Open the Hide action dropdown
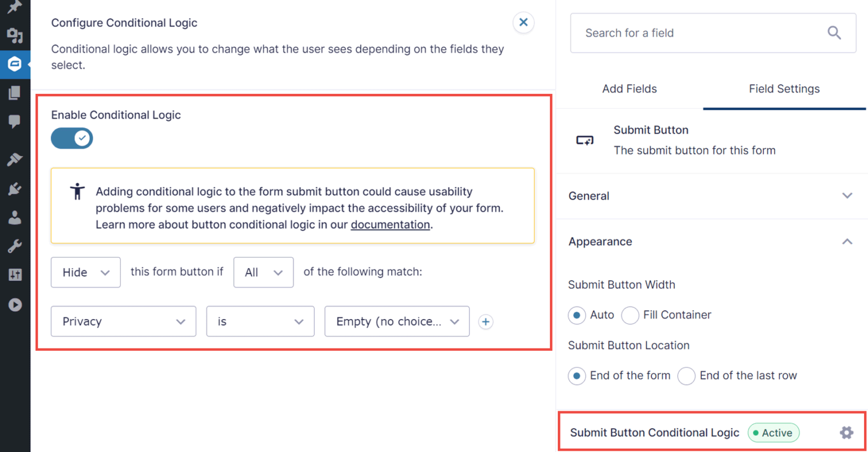Image resolution: width=868 pixels, height=452 pixels. pos(85,272)
